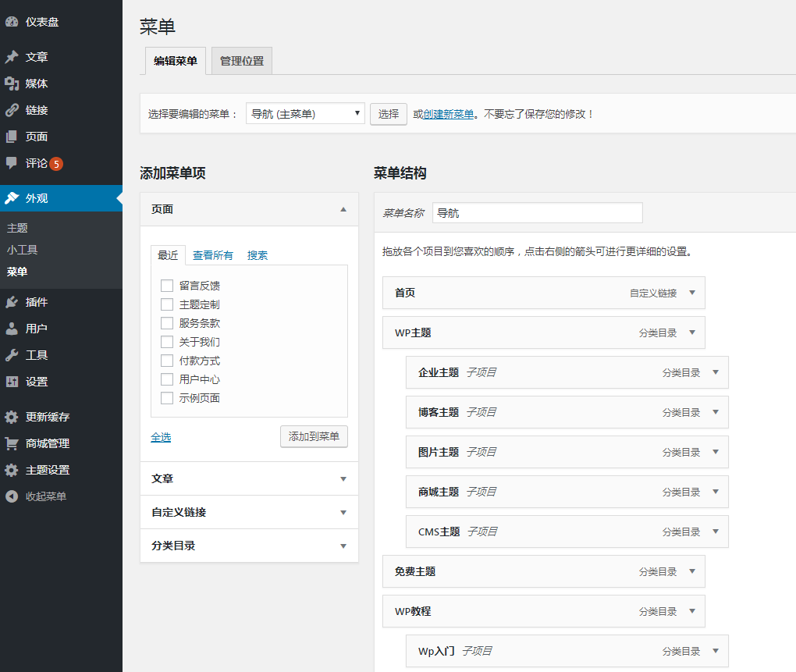Open the 菜单 submenu item
The image size is (796, 672).
pyautogui.click(x=17, y=272)
